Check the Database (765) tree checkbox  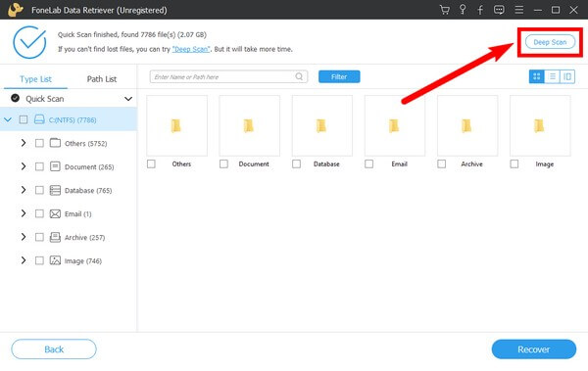[39, 190]
